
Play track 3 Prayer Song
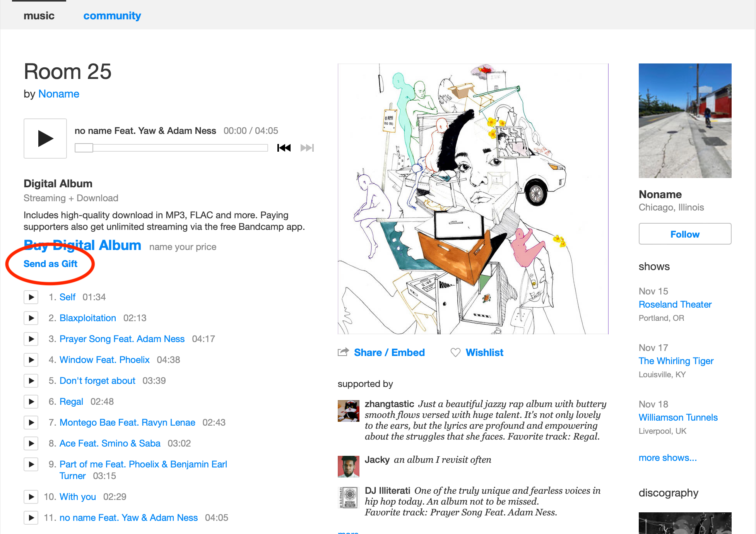(31, 339)
